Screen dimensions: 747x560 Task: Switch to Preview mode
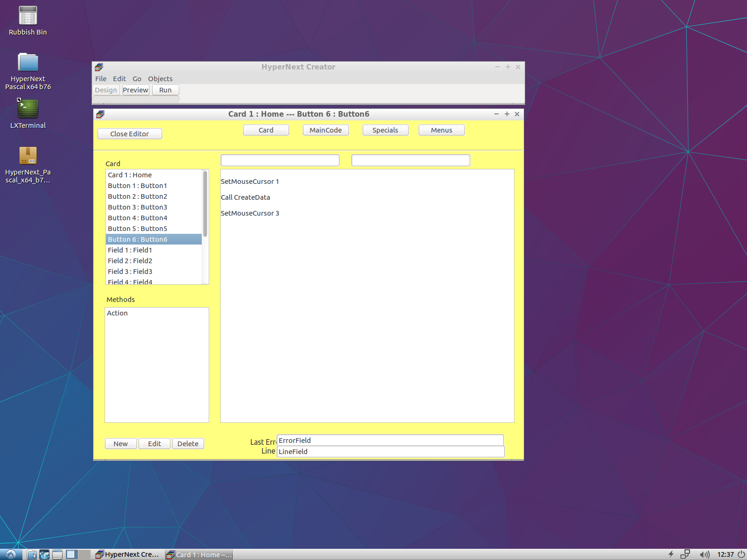point(136,90)
